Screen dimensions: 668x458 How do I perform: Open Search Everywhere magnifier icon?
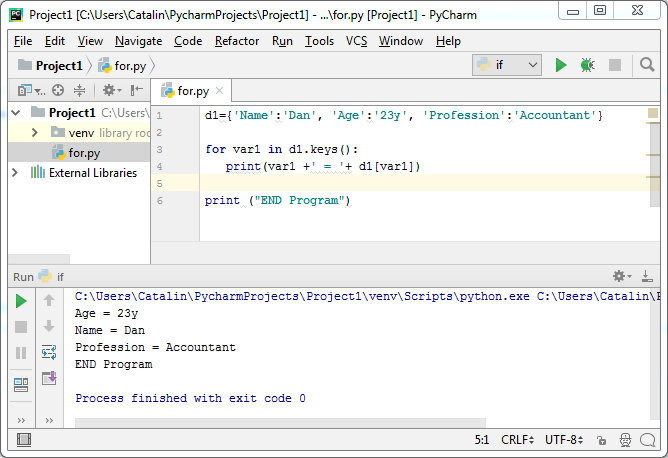coord(647,65)
